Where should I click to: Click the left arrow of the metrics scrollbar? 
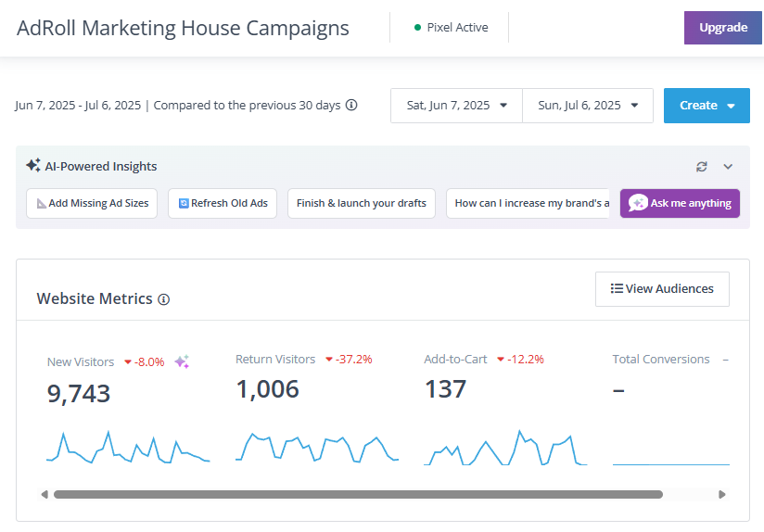point(44,495)
